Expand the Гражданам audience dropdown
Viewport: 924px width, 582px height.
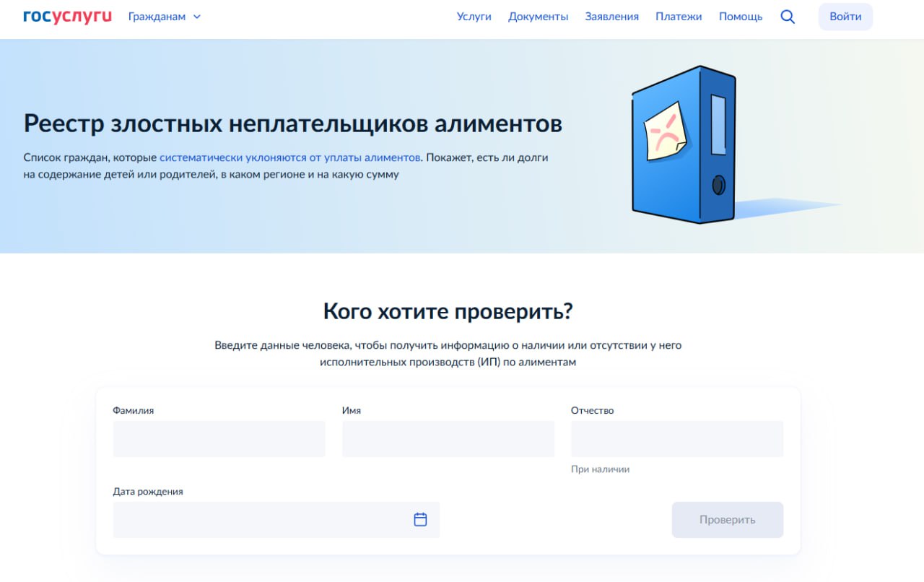coord(157,17)
